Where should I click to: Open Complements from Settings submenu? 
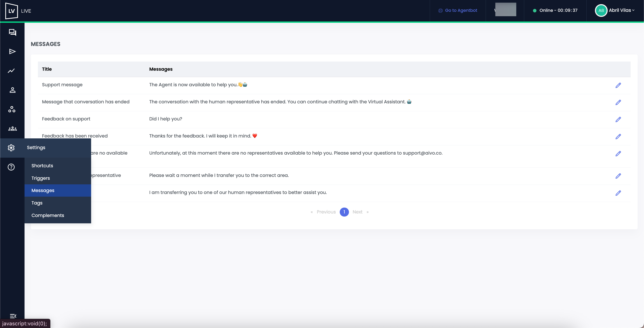pos(48,215)
